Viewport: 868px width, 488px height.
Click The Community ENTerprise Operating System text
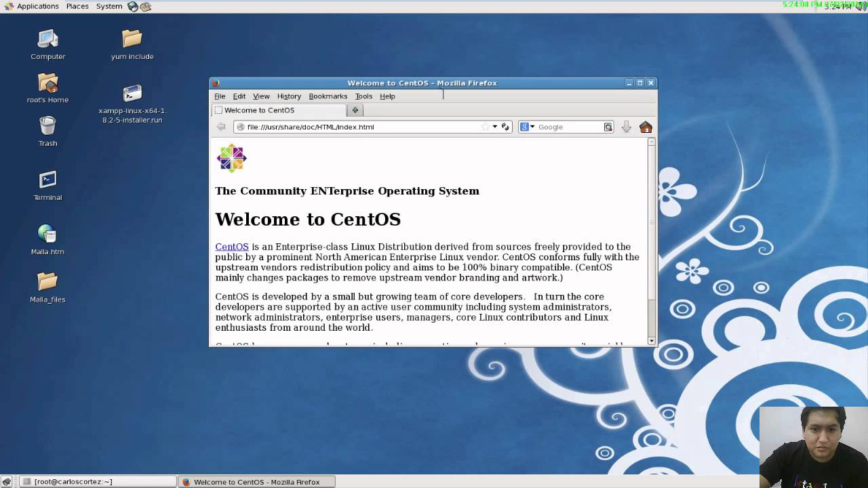pos(347,191)
